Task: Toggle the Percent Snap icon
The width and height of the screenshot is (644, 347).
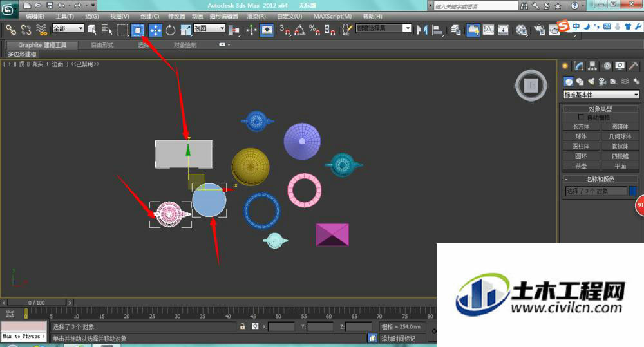Action: pos(315,30)
